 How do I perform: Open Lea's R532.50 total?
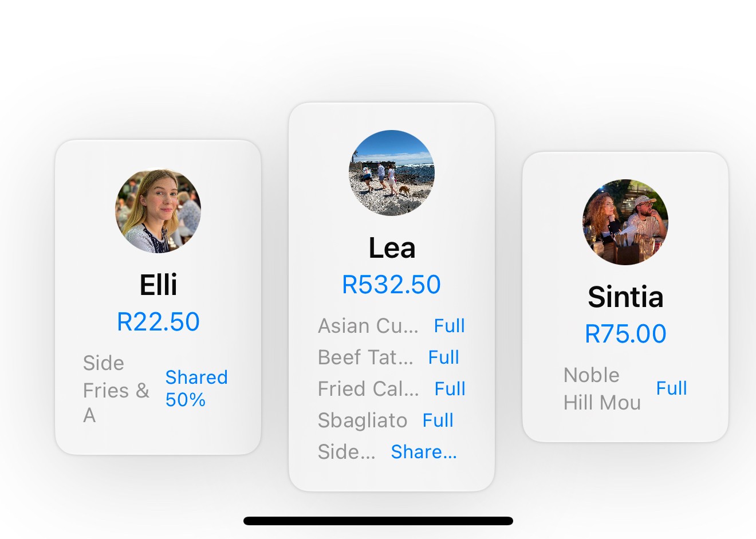392,285
